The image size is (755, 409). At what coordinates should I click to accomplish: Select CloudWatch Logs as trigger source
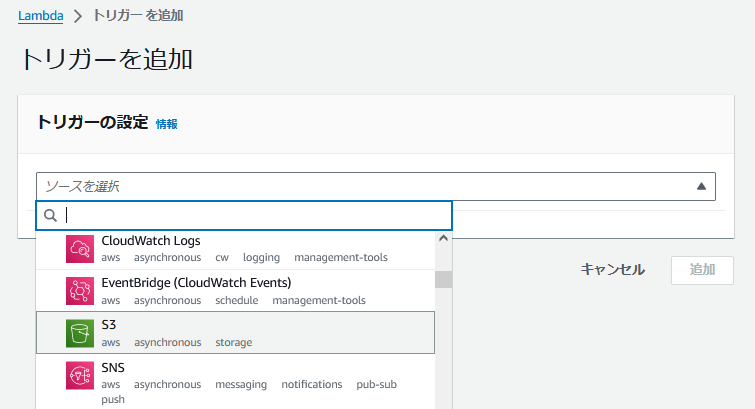point(235,249)
